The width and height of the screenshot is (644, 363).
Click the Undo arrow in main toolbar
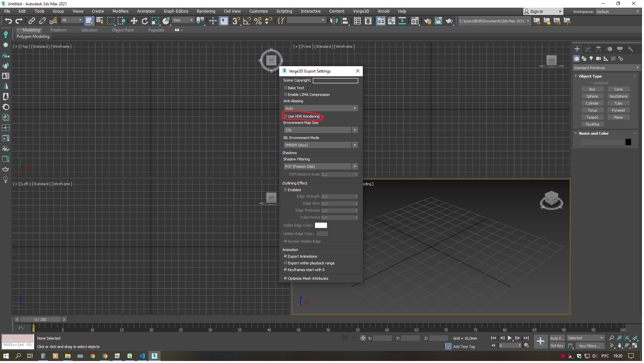coord(8,21)
